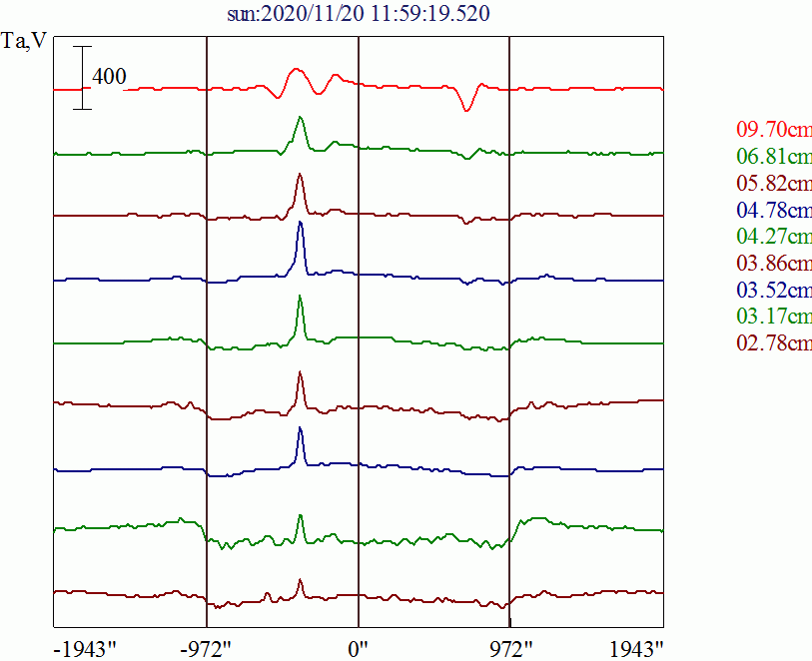Image resolution: width=812 pixels, height=661 pixels.
Task: Click the title "sun:2020/11/20 11:59:19.520"
Action: click(359, 14)
